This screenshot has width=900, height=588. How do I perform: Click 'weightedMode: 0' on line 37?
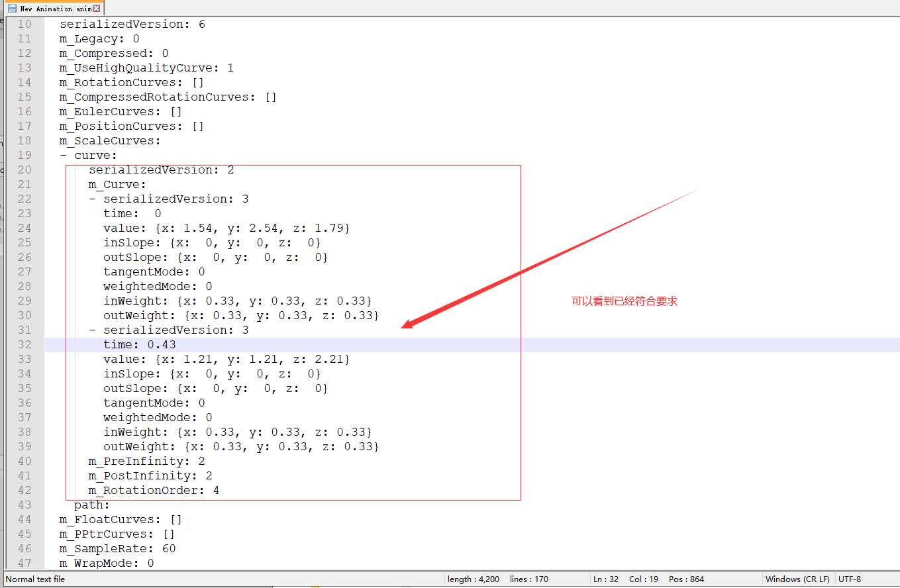pos(158,417)
